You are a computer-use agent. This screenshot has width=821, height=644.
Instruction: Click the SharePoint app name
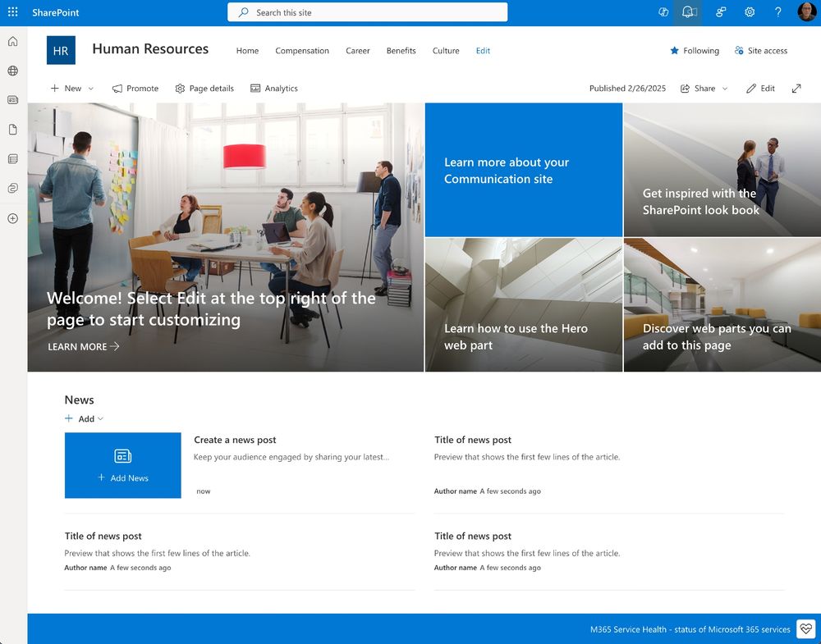pos(56,12)
